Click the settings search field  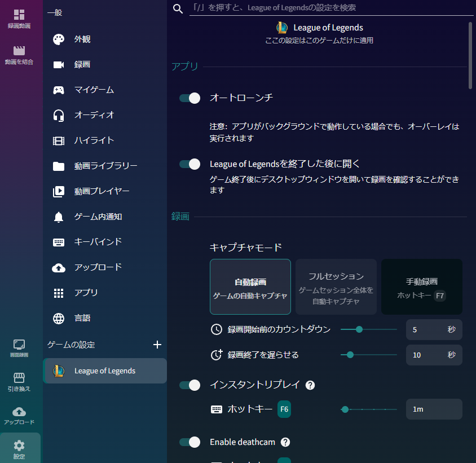(x=332, y=8)
